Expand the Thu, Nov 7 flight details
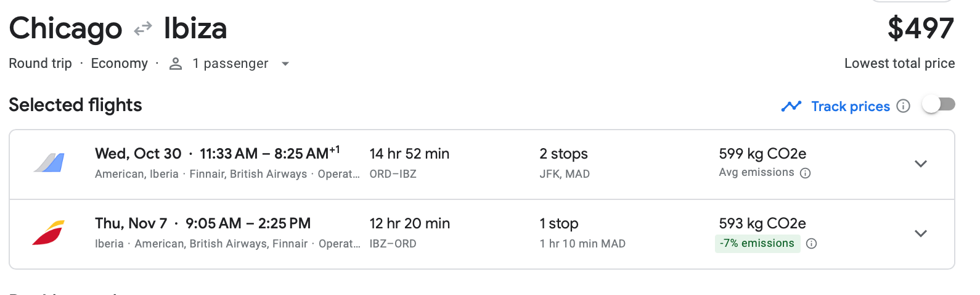The width and height of the screenshot is (980, 295). (921, 233)
